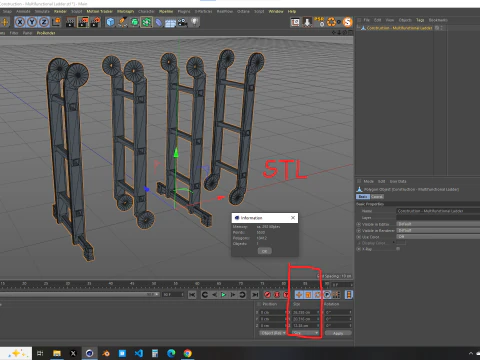Click the Apply button in Coordinates
This screenshot has width=480, height=360.
point(338,333)
